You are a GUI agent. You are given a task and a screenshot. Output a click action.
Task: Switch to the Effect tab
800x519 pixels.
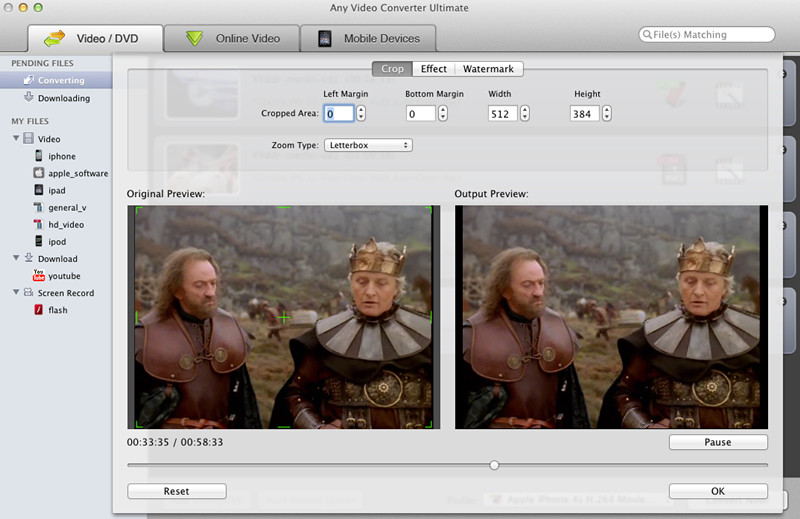(x=433, y=69)
